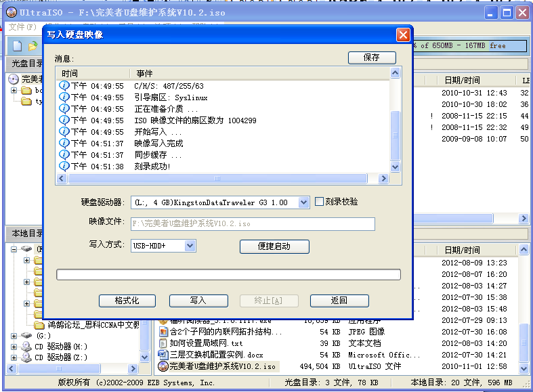Image resolution: width=533 pixels, height=392 pixels.
Task: Click the local file list scroll down arrow
Action: click(x=524, y=368)
